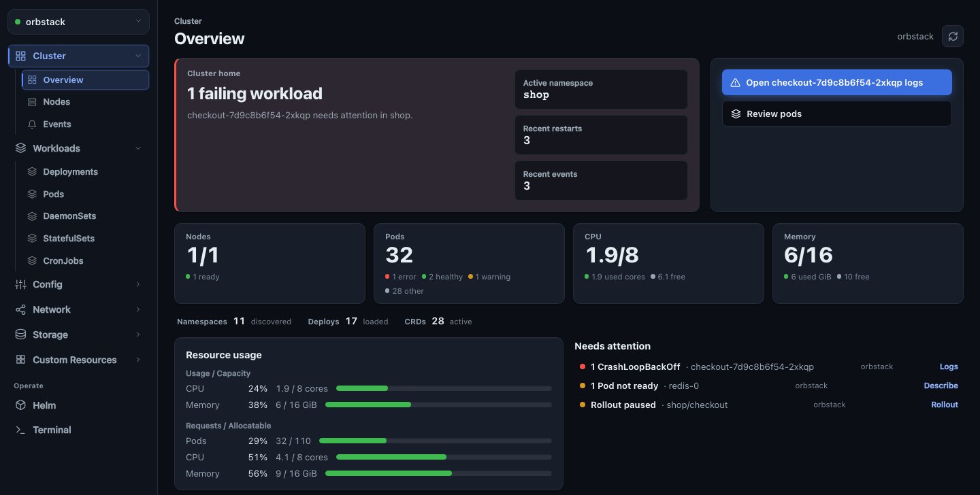Screen dimensions: 980x495
Task: Open the Deployments page
Action: 85,172
